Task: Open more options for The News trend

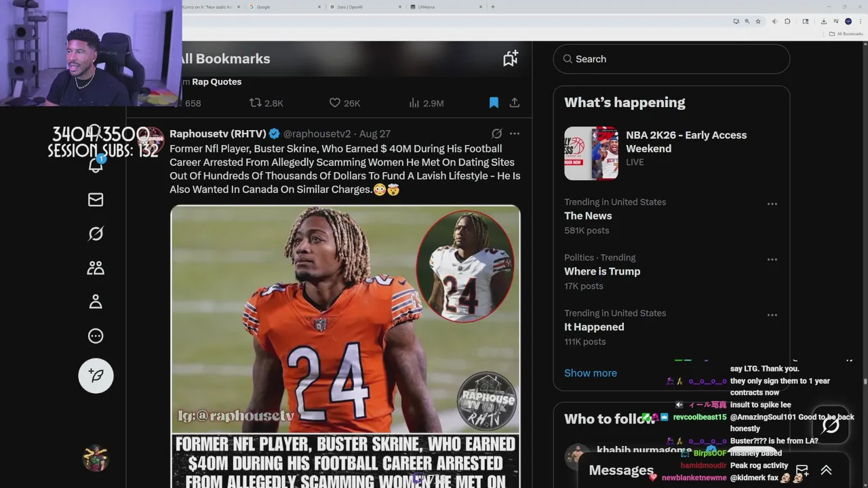Action: click(x=772, y=204)
